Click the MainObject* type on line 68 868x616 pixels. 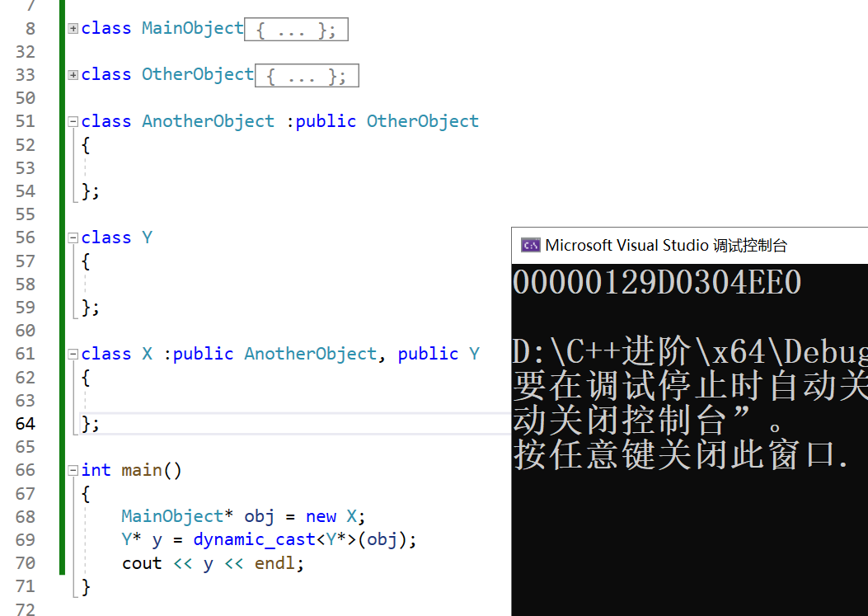coord(177,516)
